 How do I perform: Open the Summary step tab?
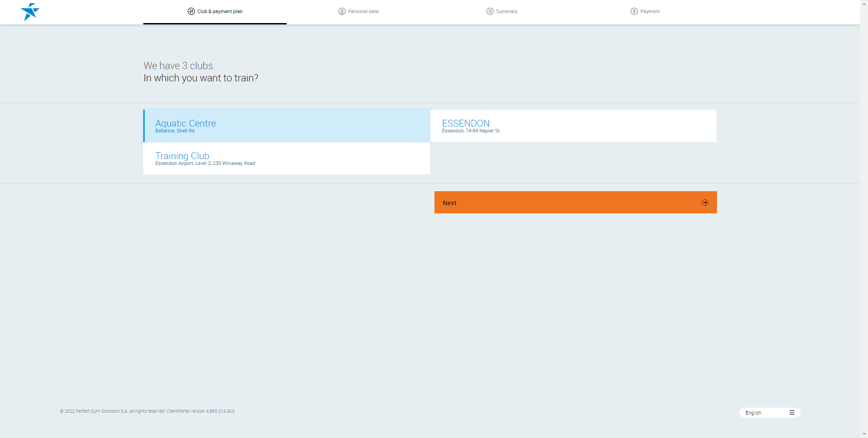point(506,11)
